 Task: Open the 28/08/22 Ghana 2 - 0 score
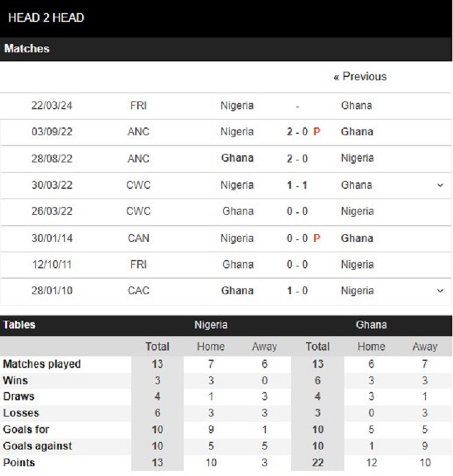pos(297,158)
